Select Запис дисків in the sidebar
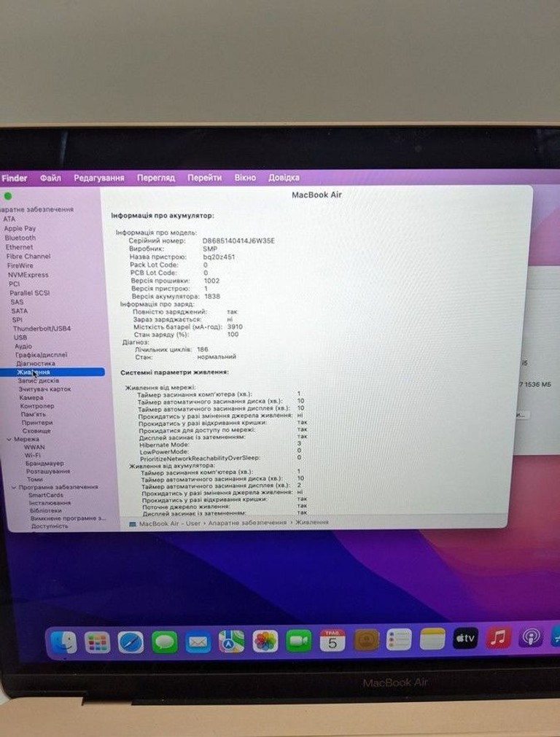Screen dimensions: 560x737 [x=39, y=381]
